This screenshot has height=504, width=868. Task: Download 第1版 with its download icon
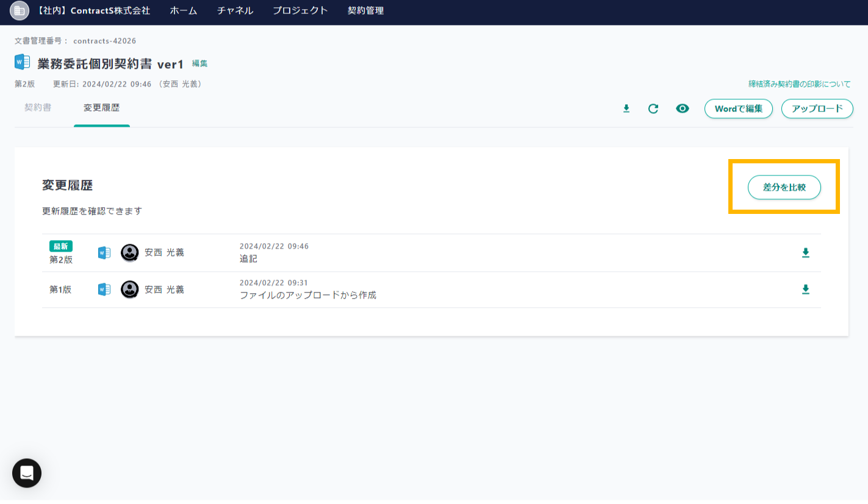click(805, 289)
